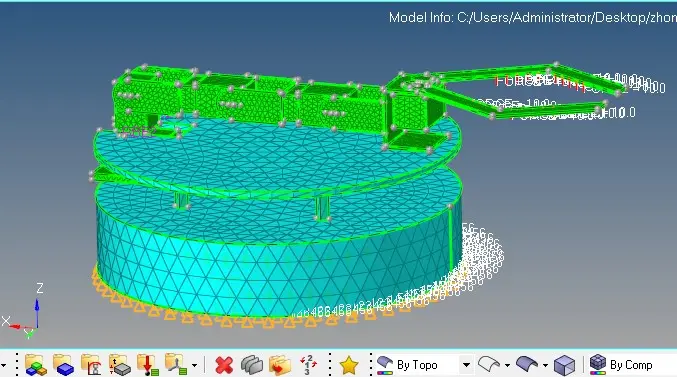The image size is (677, 377).
Task: Open the By Comp element color selector
Action: [631, 365]
